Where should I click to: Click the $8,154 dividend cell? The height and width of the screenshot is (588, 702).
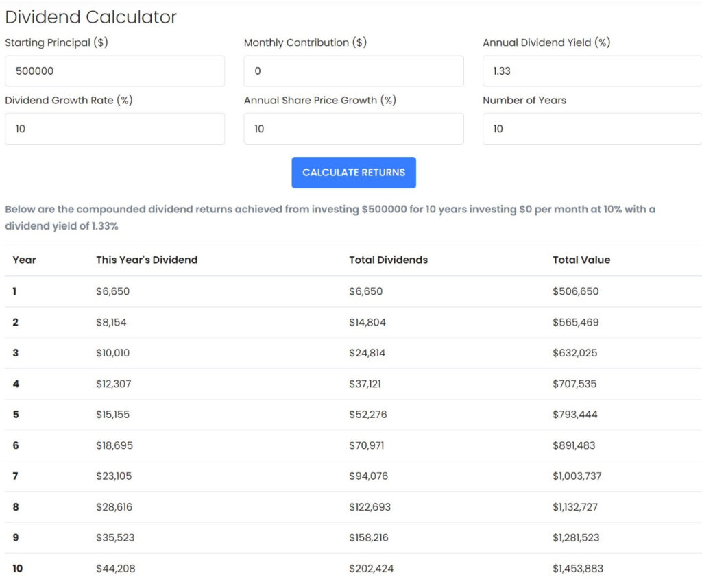click(111, 322)
